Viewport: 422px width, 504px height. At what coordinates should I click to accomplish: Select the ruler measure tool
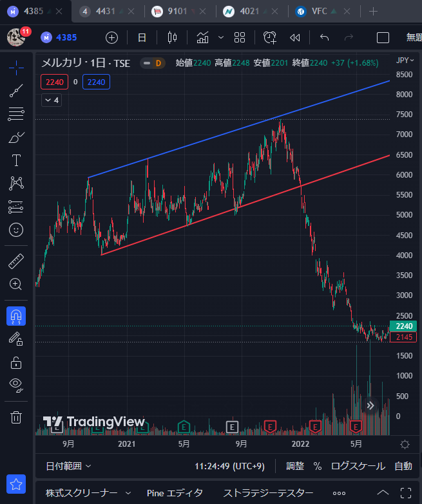[x=16, y=261]
